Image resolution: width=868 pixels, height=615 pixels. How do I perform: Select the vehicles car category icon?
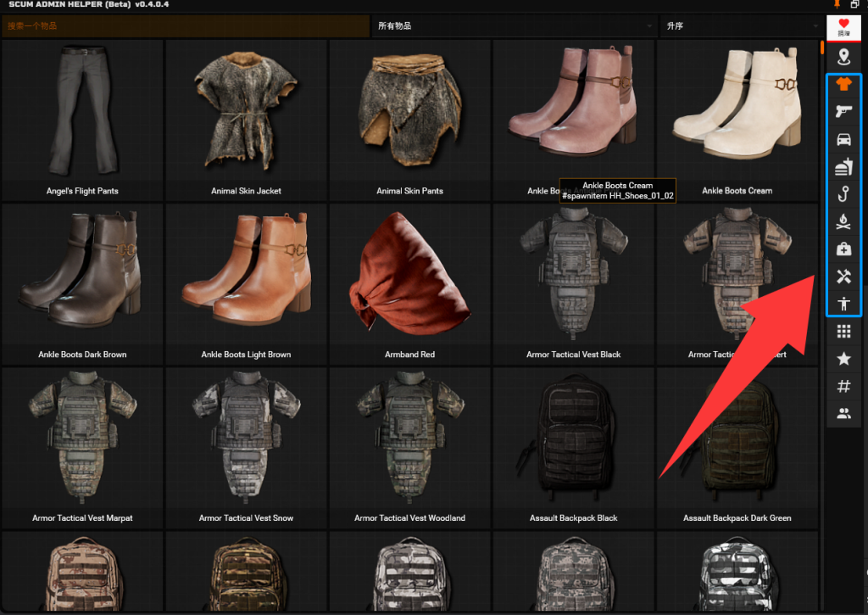[843, 139]
